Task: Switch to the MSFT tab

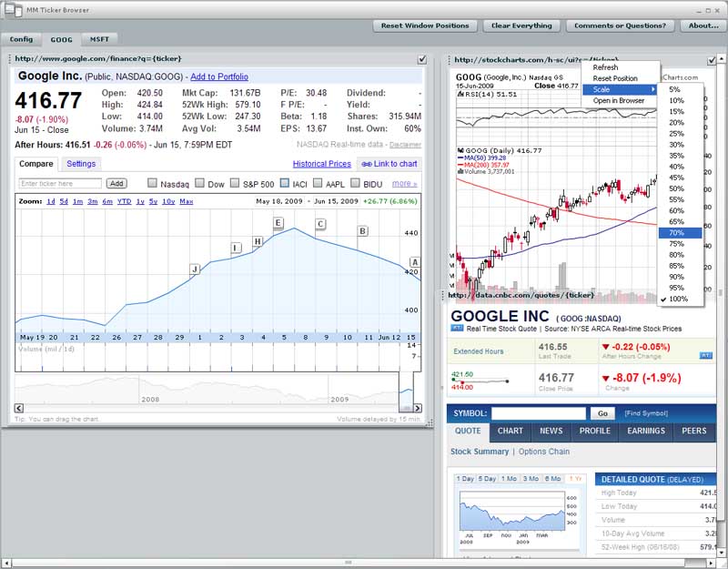Action: click(x=99, y=39)
